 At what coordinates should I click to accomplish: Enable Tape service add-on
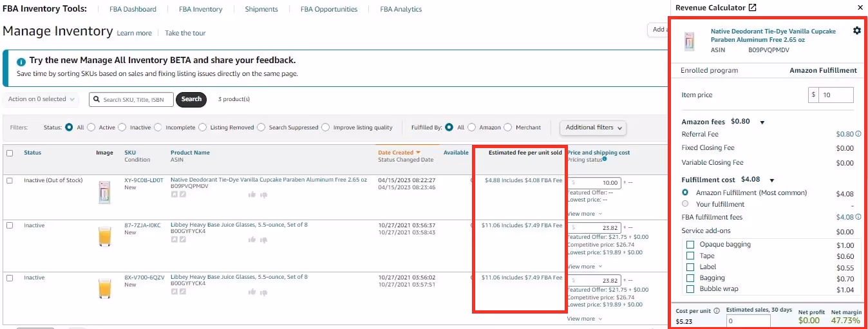pos(690,256)
